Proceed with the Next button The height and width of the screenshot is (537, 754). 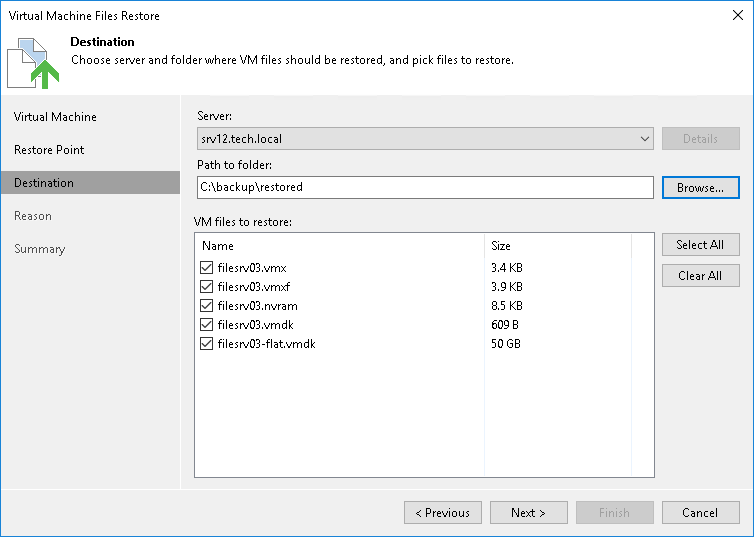(528, 512)
